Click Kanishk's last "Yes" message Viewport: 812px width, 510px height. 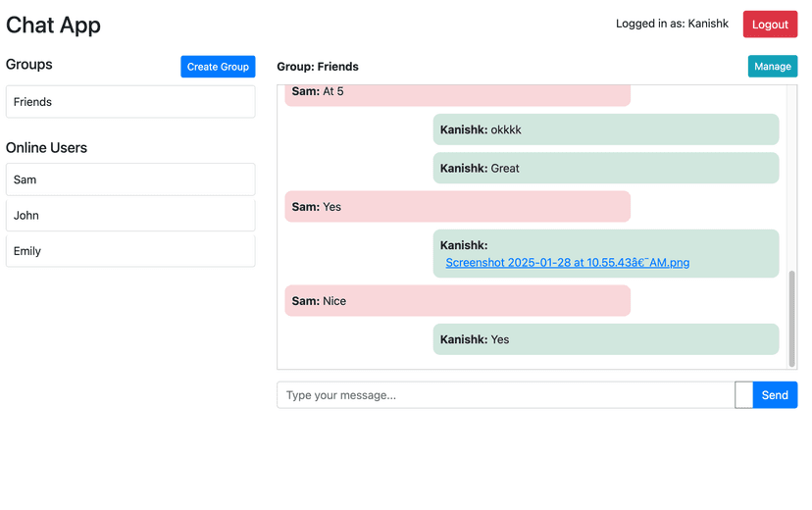point(605,339)
